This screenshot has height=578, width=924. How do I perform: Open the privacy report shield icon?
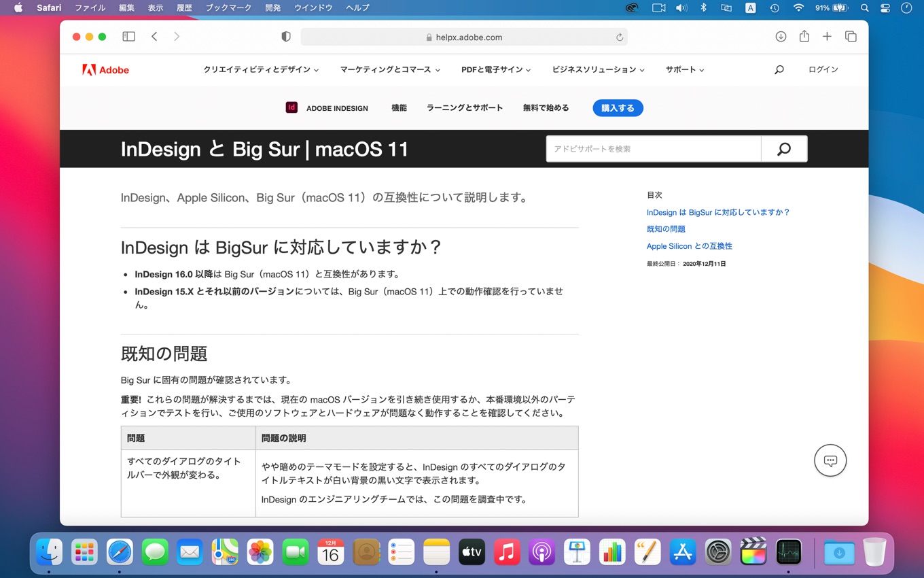coord(286,37)
